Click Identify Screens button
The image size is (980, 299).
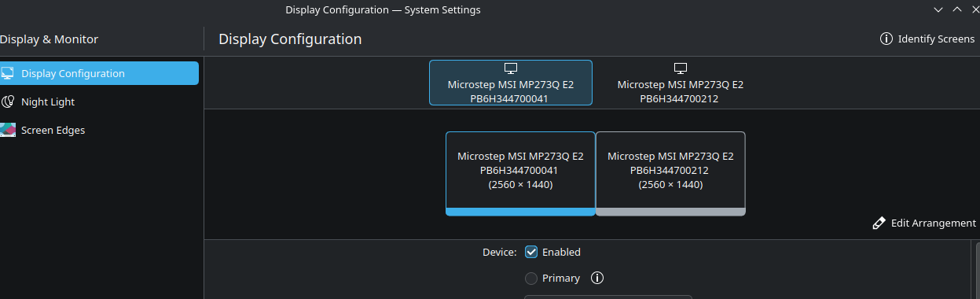coord(927,39)
